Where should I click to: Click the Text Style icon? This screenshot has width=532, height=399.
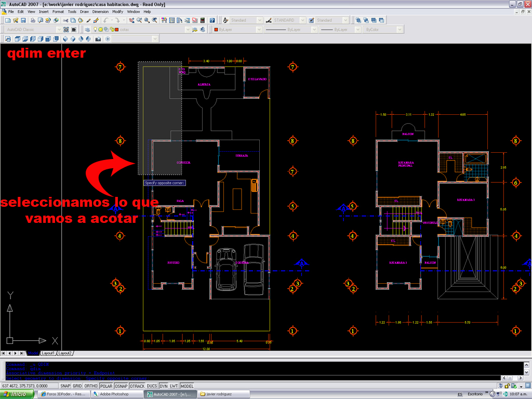click(x=225, y=20)
